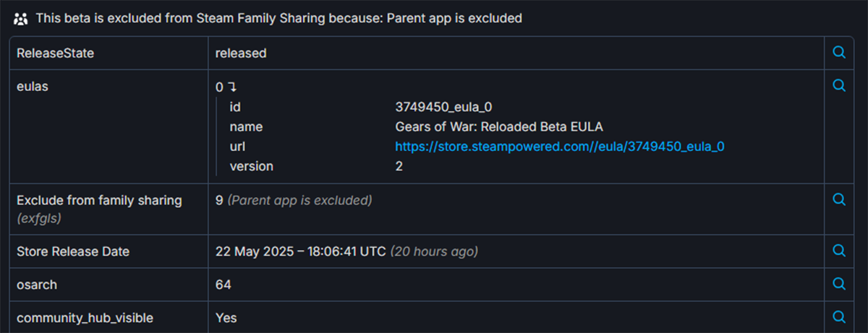This screenshot has height=333, width=868.
Task: Click the Parent app is excluded note
Action: (x=299, y=200)
